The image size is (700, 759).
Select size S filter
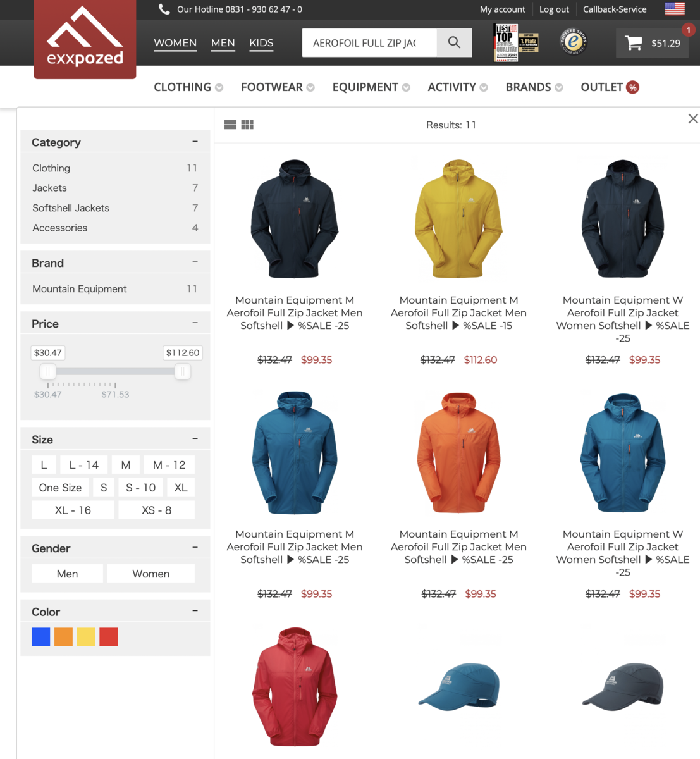pyautogui.click(x=104, y=488)
